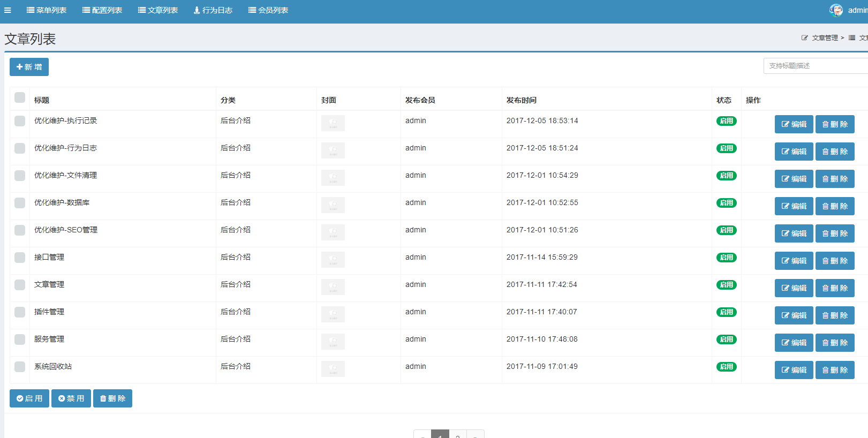Toggle select-all checkbox in table header
868x438 pixels.
tap(20, 97)
